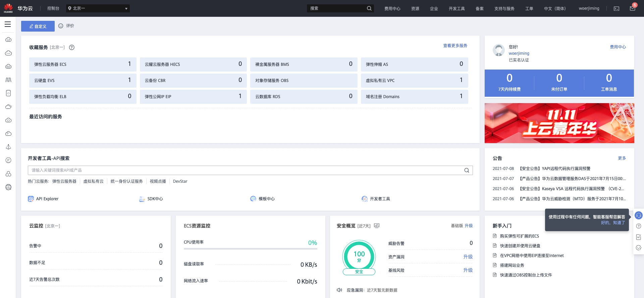Click the blue smart customer service headset icon
Image resolution: width=644 pixels, height=298 pixels.
pyautogui.click(x=639, y=215)
